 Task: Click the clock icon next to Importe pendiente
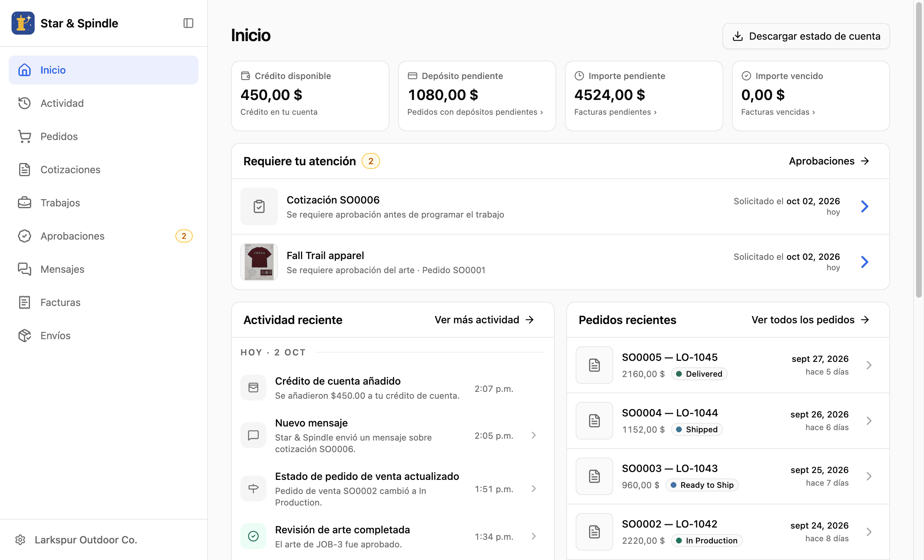(x=579, y=76)
